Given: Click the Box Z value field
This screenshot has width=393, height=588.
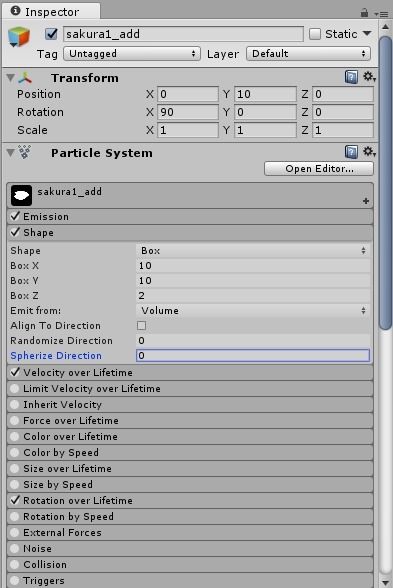Looking at the screenshot, I should pyautogui.click(x=253, y=296).
